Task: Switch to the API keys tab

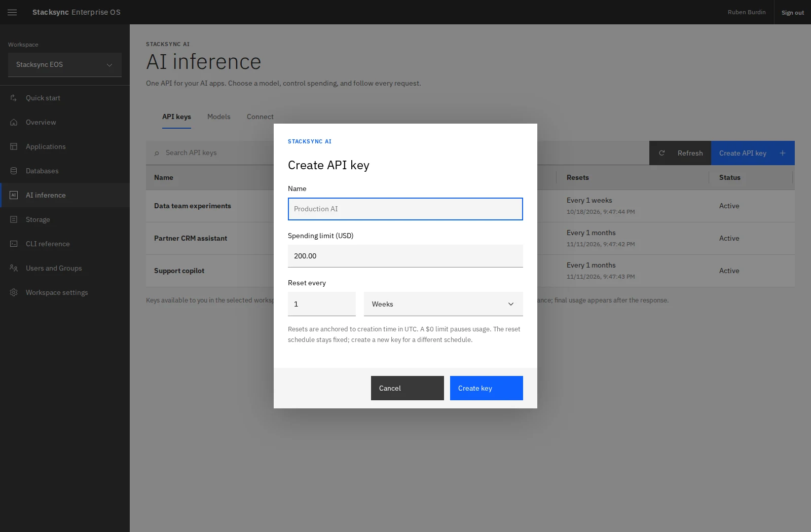Action: (176, 117)
